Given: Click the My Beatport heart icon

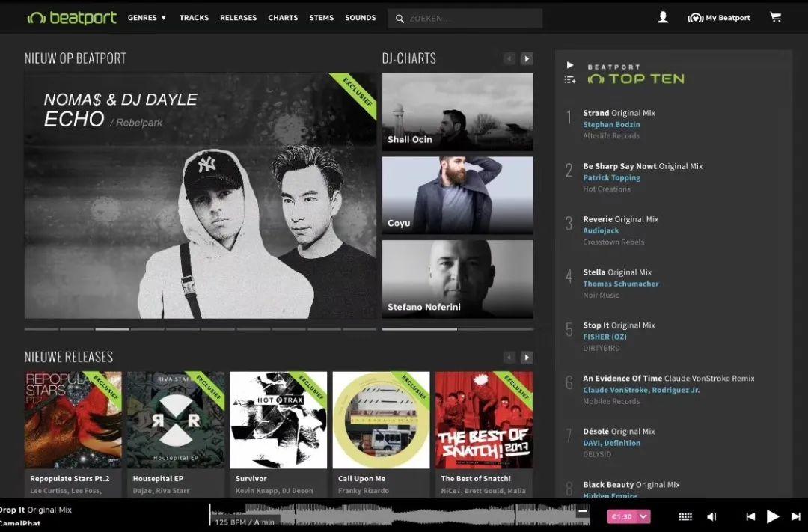Looking at the screenshot, I should 695,18.
